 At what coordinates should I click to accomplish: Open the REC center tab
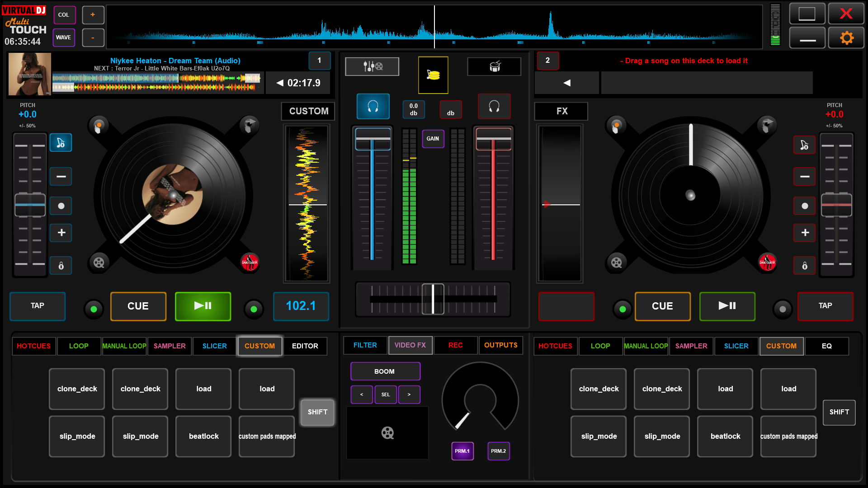tap(455, 345)
